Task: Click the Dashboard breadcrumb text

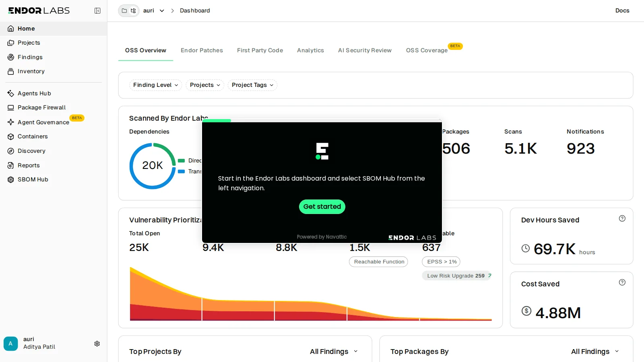Action: pos(195,11)
